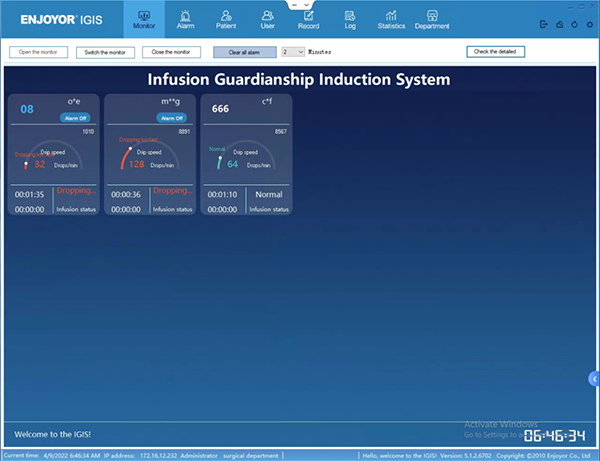Click the logout icon at top right
The width and height of the screenshot is (600, 461).
click(x=543, y=23)
